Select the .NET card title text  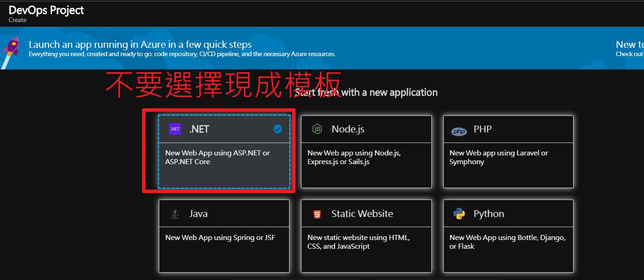199,129
